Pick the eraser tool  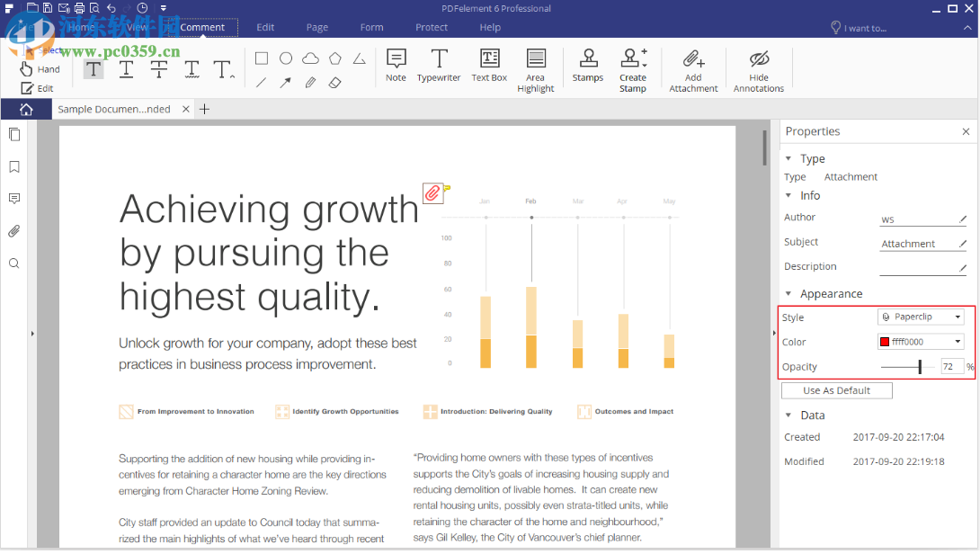point(334,83)
